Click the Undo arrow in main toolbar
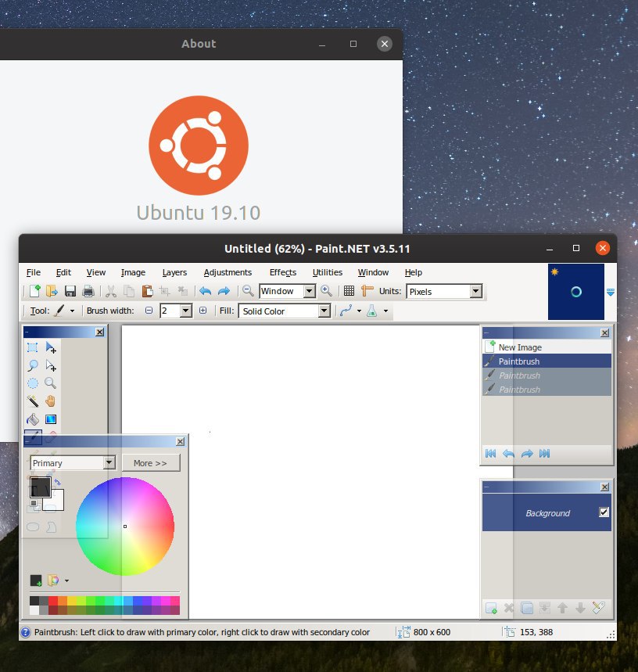The width and height of the screenshot is (638, 672). click(206, 291)
